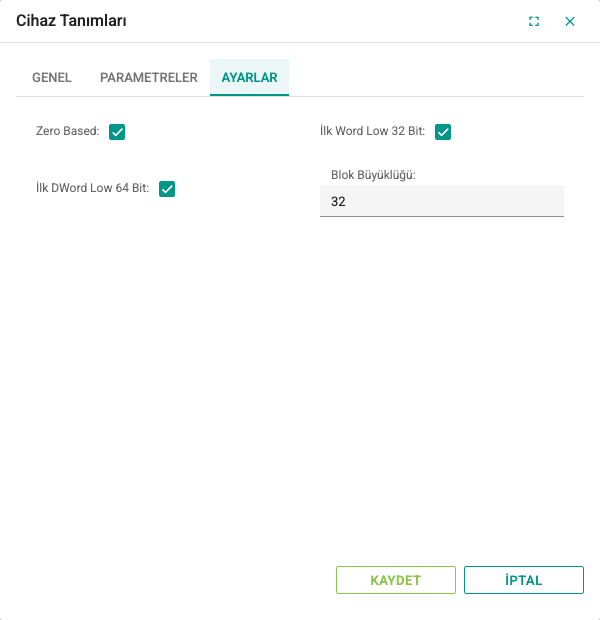Expand the dialog with the fullscreen icon

point(534,21)
